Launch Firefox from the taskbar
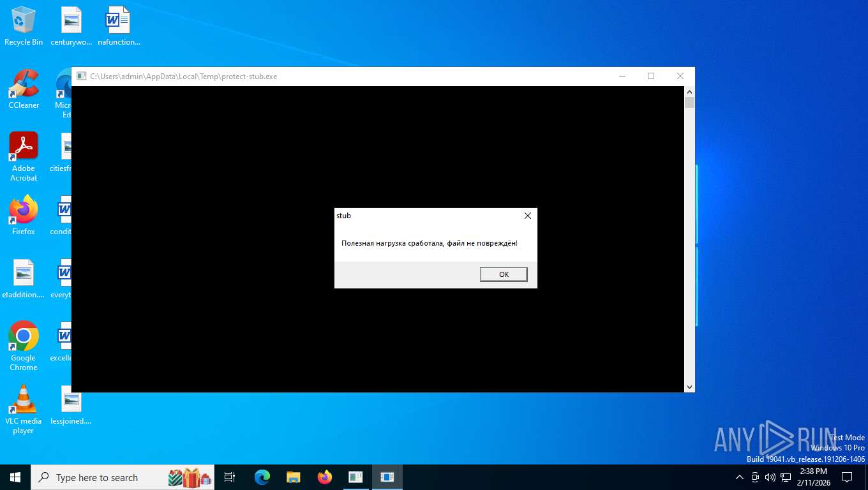Image resolution: width=868 pixels, height=490 pixels. (325, 477)
